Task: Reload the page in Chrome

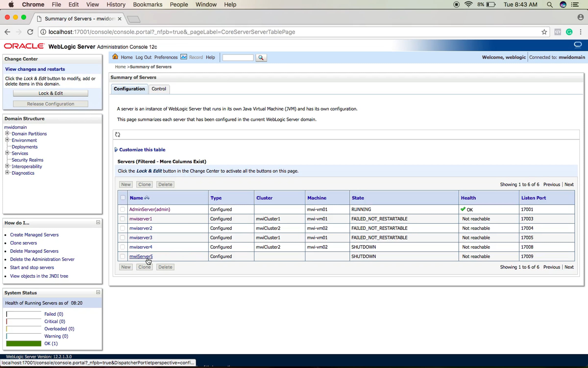Action: tap(30, 32)
